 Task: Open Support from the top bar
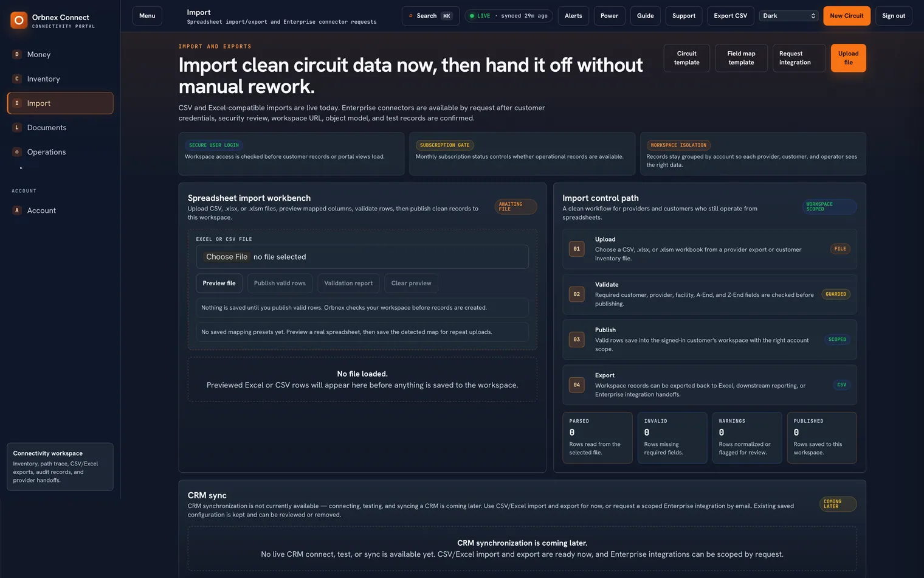click(x=684, y=16)
